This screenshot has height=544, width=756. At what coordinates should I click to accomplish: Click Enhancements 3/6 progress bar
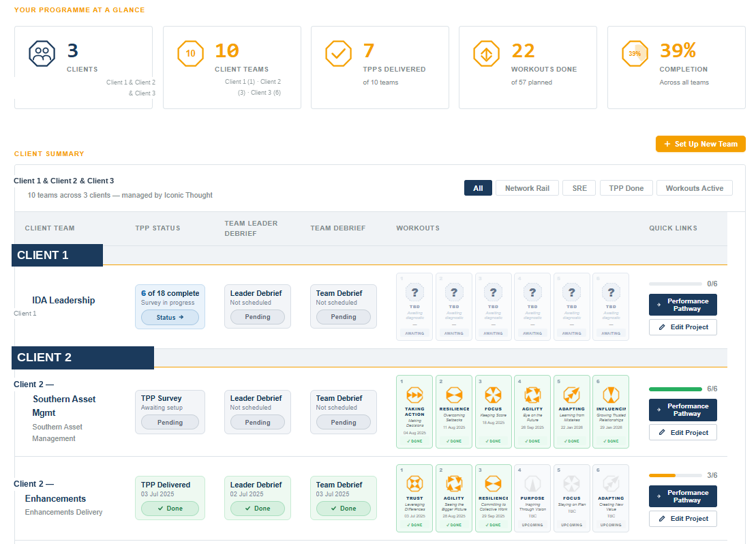click(x=676, y=476)
